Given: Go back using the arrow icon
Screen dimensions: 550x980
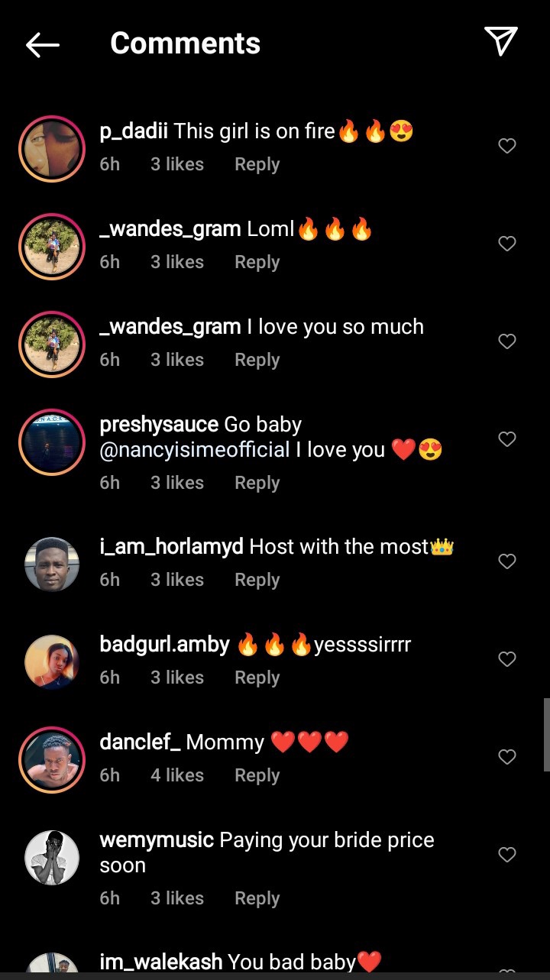Looking at the screenshot, I should click(43, 45).
